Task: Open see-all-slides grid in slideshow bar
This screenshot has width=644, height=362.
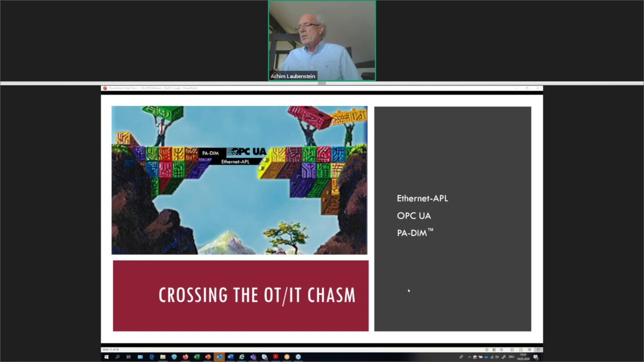Action: tap(494, 349)
